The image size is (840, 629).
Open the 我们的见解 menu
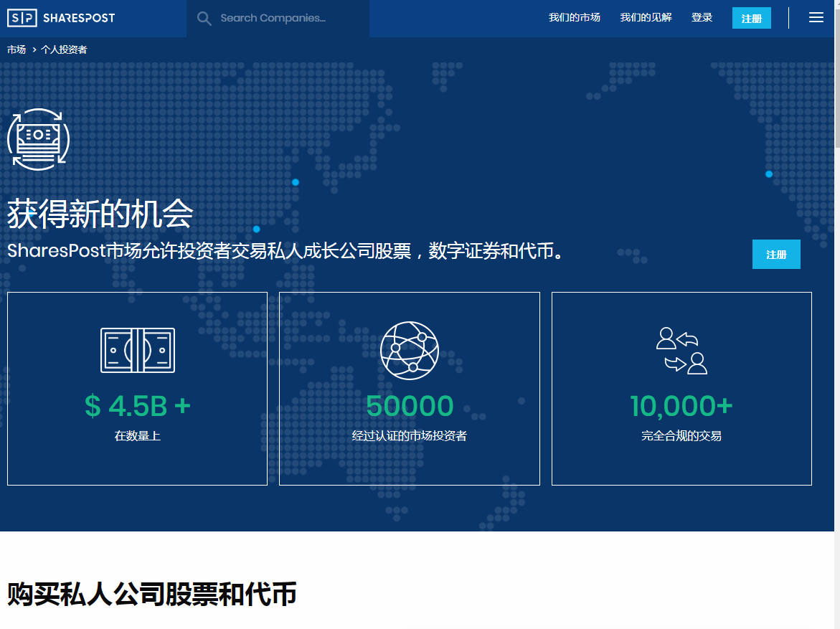(x=646, y=18)
